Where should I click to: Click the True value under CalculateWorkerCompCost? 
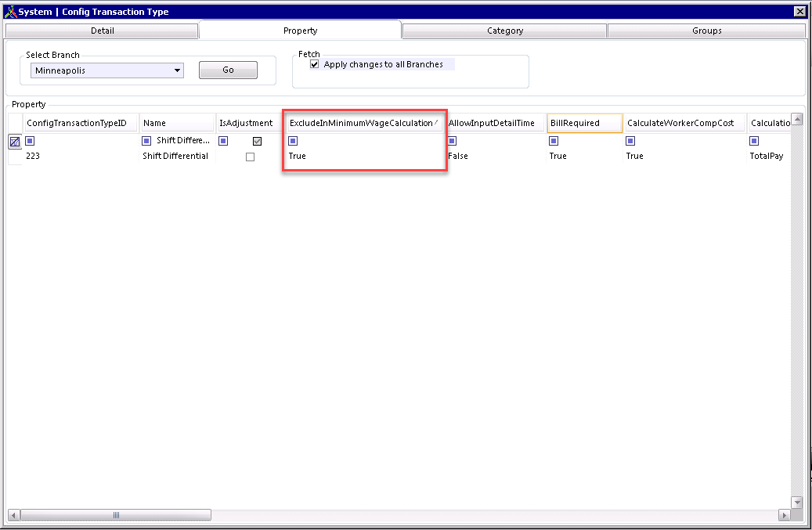(x=634, y=156)
